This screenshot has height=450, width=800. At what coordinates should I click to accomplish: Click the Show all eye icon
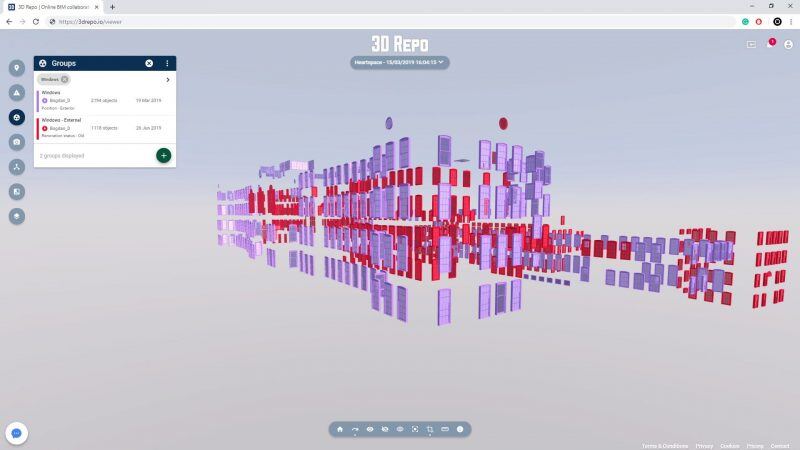(370, 430)
